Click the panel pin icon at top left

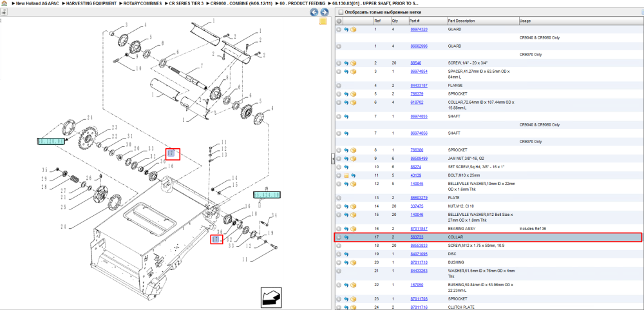coord(4,12)
